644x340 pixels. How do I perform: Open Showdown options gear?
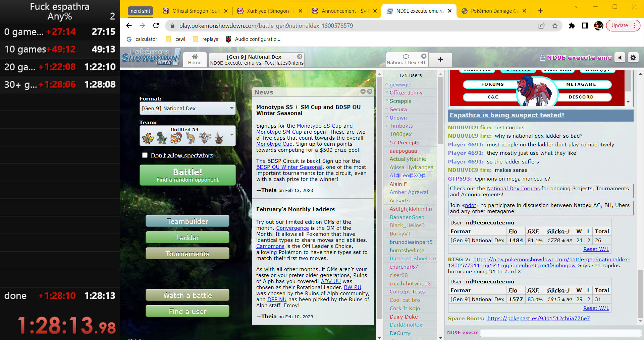[633, 58]
